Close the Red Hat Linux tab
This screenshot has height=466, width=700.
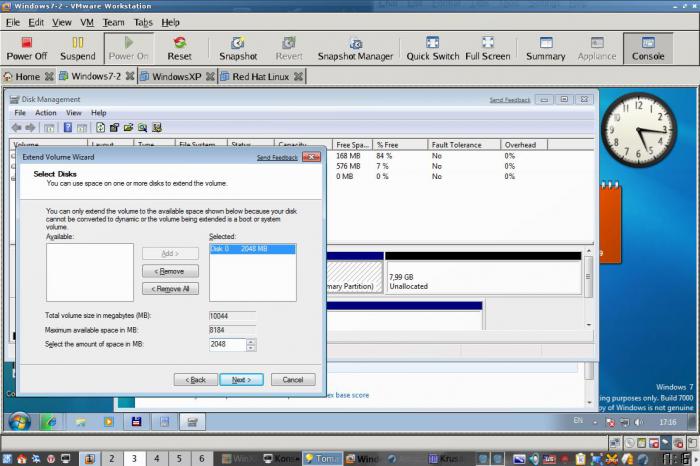[x=298, y=77]
